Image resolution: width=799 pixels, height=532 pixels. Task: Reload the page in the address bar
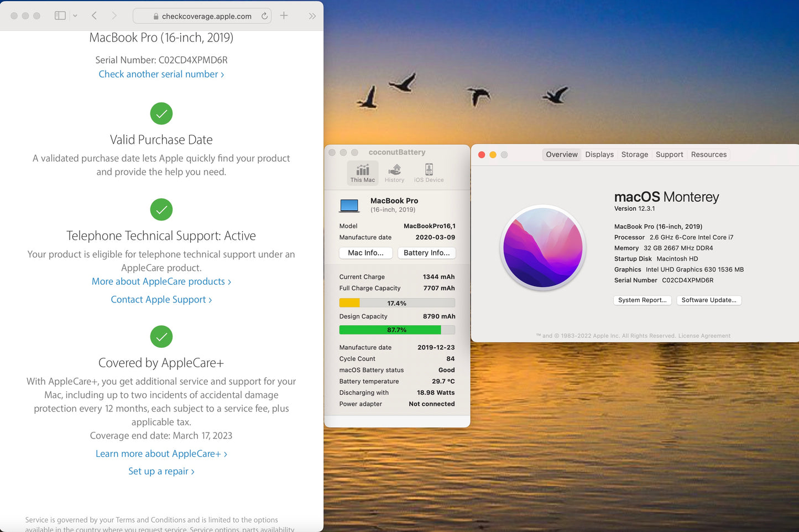pos(264,16)
